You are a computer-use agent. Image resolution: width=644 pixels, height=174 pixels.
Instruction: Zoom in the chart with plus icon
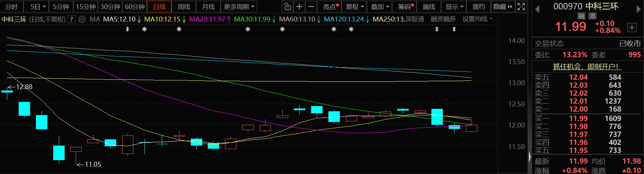click(299, 7)
